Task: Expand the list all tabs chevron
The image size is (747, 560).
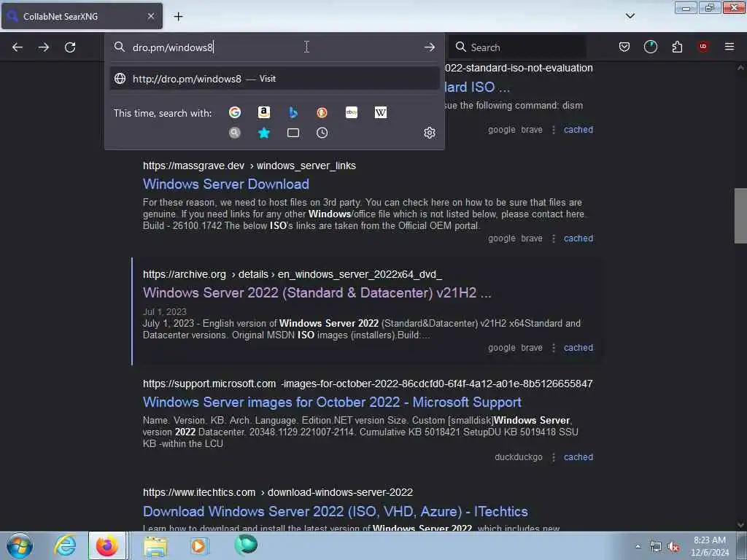Action: point(630,16)
